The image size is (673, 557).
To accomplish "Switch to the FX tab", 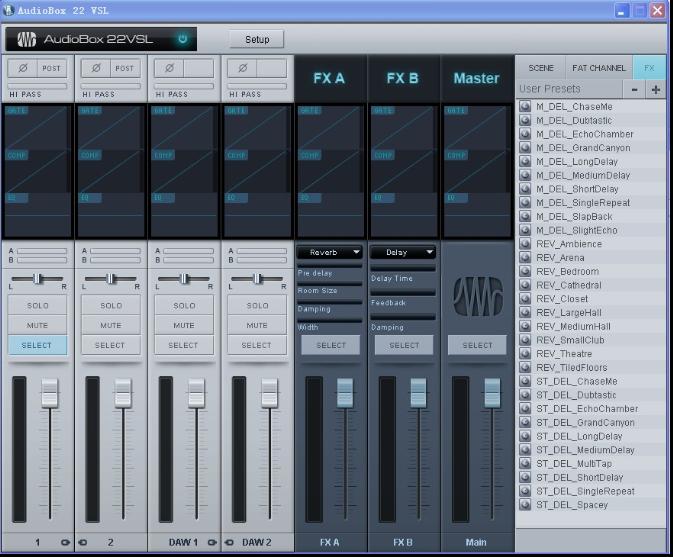I will point(649,68).
